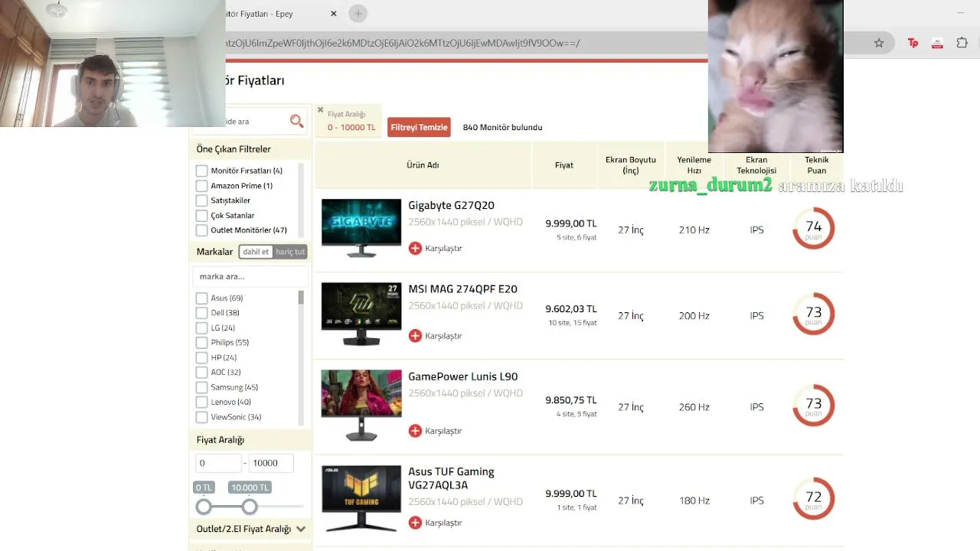This screenshot has height=551, width=980.
Task: Click the minimum price slider handle
Action: tap(204, 507)
